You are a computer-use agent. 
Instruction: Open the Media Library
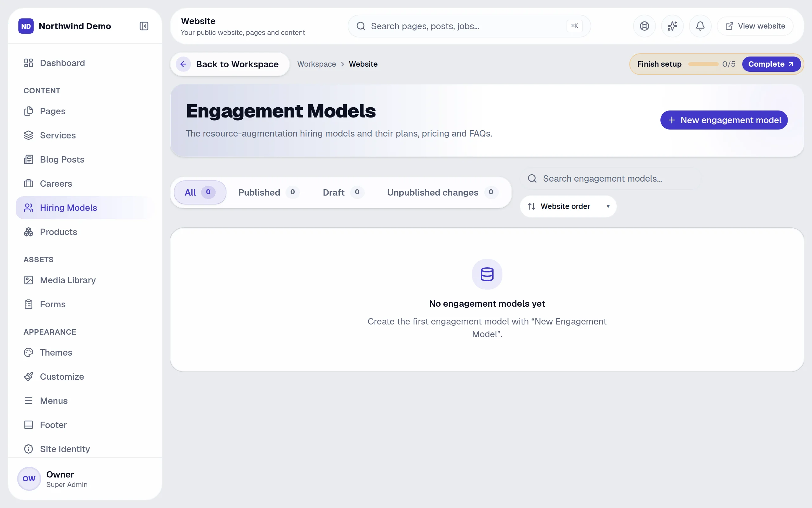[85, 280]
